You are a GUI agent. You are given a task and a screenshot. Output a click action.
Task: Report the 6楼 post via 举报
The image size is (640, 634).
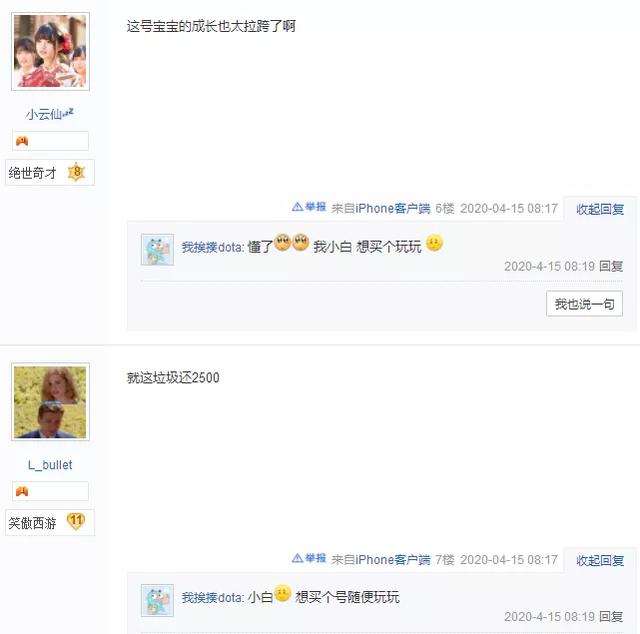pos(309,207)
